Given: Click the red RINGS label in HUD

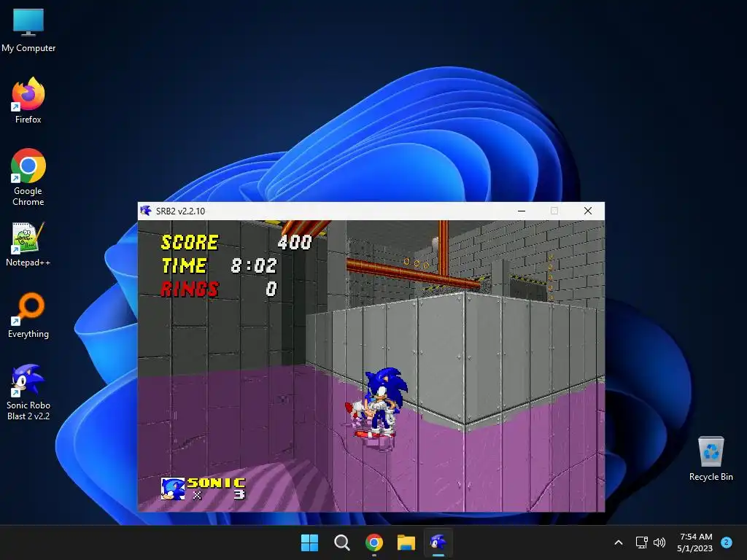Looking at the screenshot, I should [190, 289].
